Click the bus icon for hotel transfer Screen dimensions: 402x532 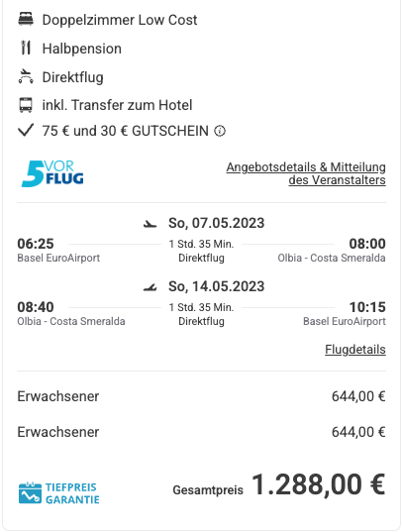(26, 105)
